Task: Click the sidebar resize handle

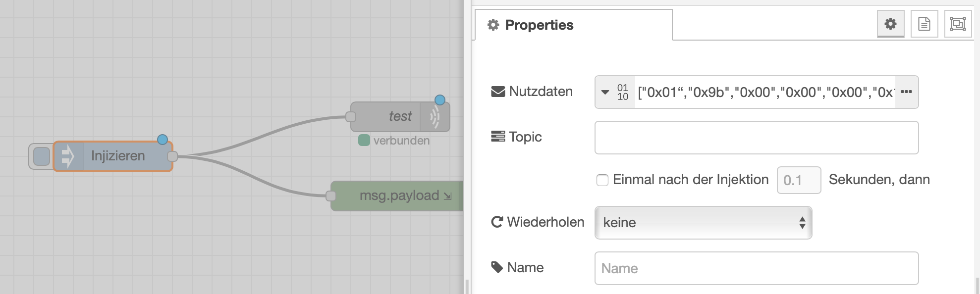Action: click(467, 286)
